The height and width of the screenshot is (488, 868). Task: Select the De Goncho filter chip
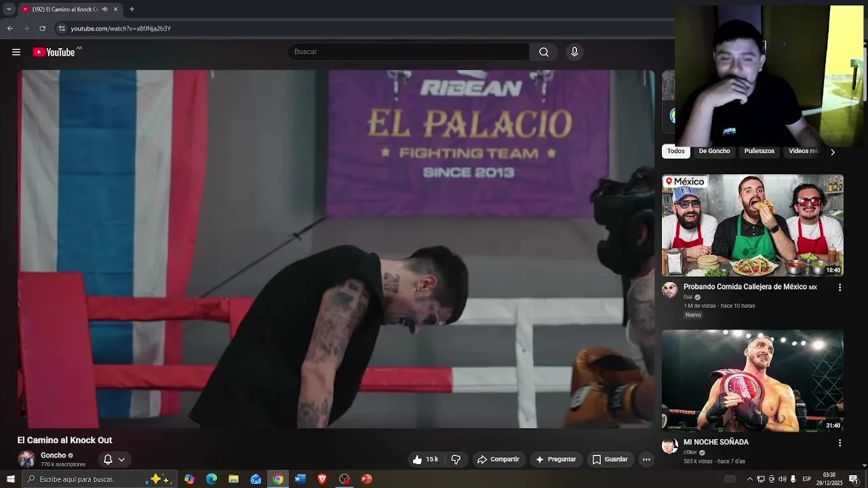pos(714,151)
